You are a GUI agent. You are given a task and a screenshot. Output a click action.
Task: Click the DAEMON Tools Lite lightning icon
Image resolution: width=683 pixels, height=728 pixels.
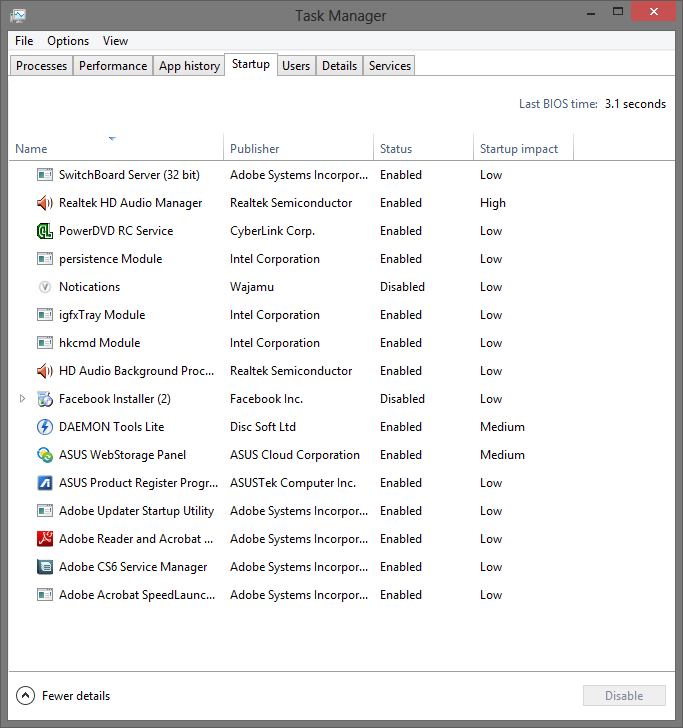[x=45, y=427]
